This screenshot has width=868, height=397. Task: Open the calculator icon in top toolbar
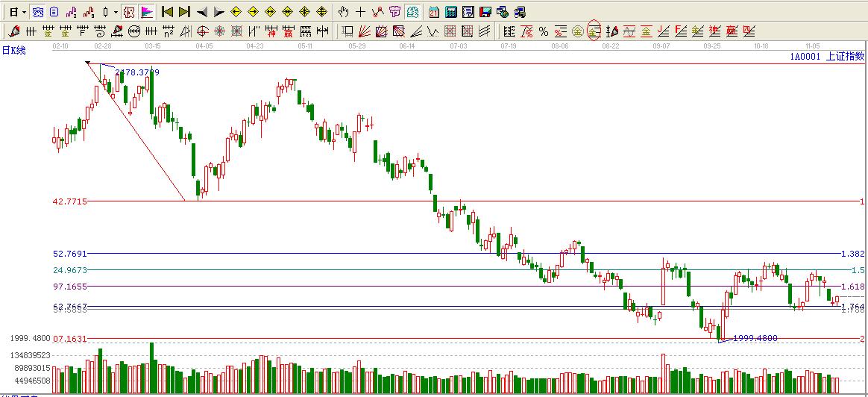(x=452, y=12)
